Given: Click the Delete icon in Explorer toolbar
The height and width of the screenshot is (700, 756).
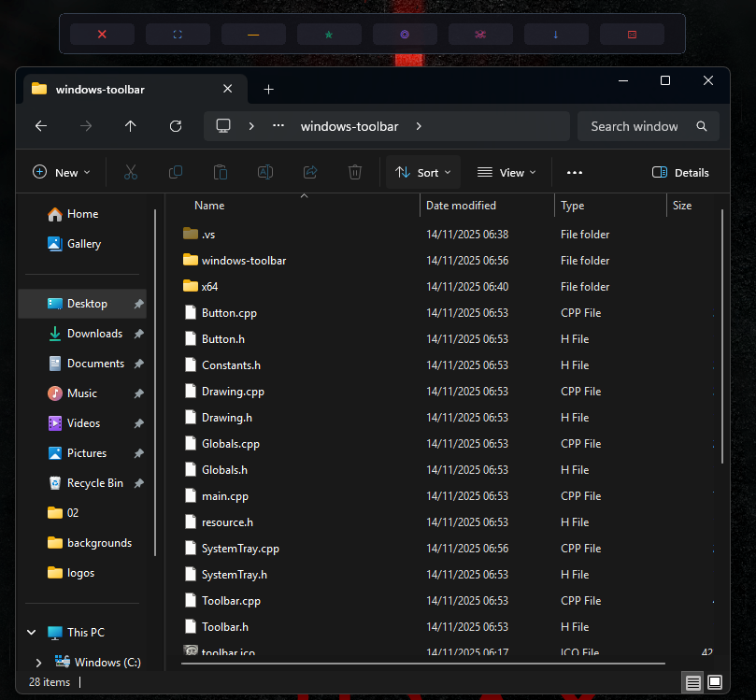Looking at the screenshot, I should click(355, 172).
